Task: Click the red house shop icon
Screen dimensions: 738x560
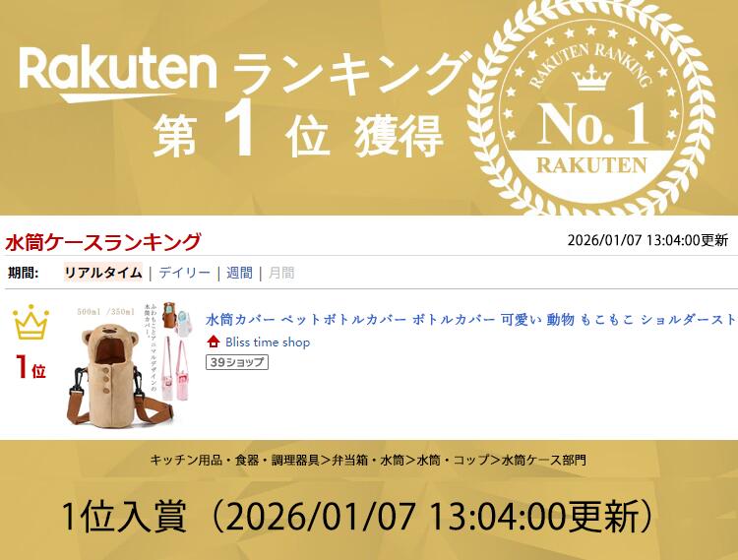Action: [214, 342]
